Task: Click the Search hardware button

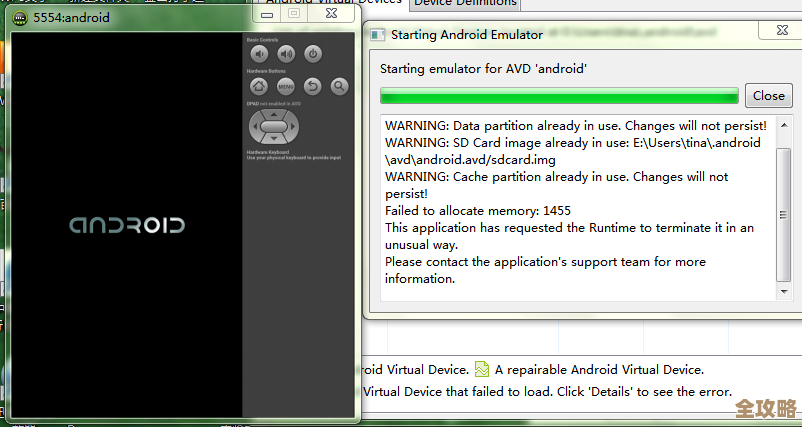Action: click(x=339, y=87)
